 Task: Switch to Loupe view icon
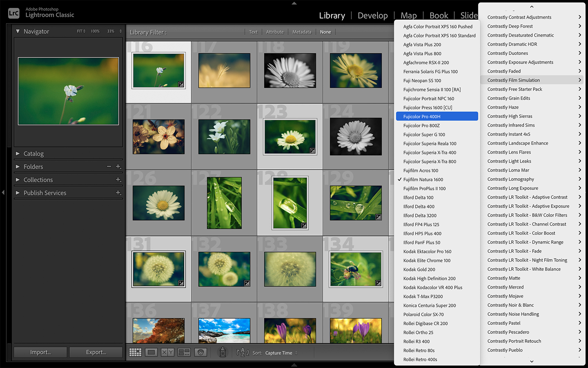(x=151, y=352)
